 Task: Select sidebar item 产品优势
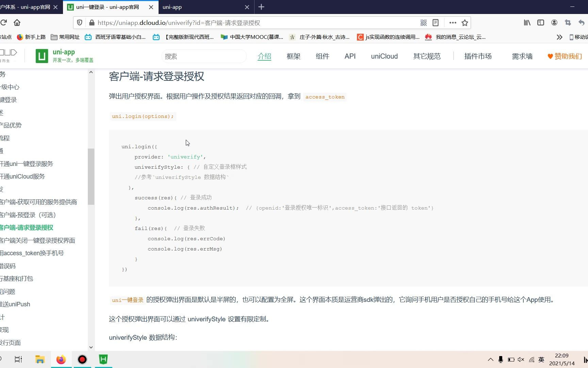pos(11,125)
